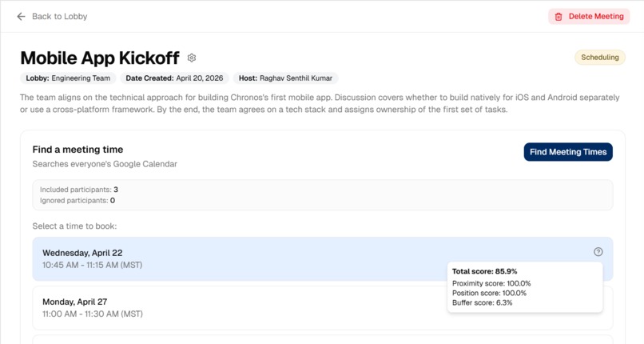Click Find Meeting Times button
Viewport: 644px width, 344px height.
click(568, 152)
